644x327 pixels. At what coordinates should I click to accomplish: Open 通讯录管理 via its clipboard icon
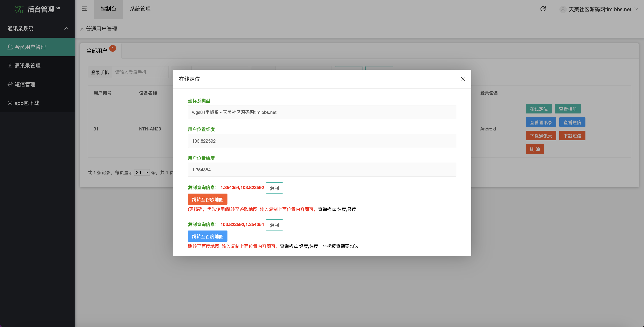click(10, 66)
